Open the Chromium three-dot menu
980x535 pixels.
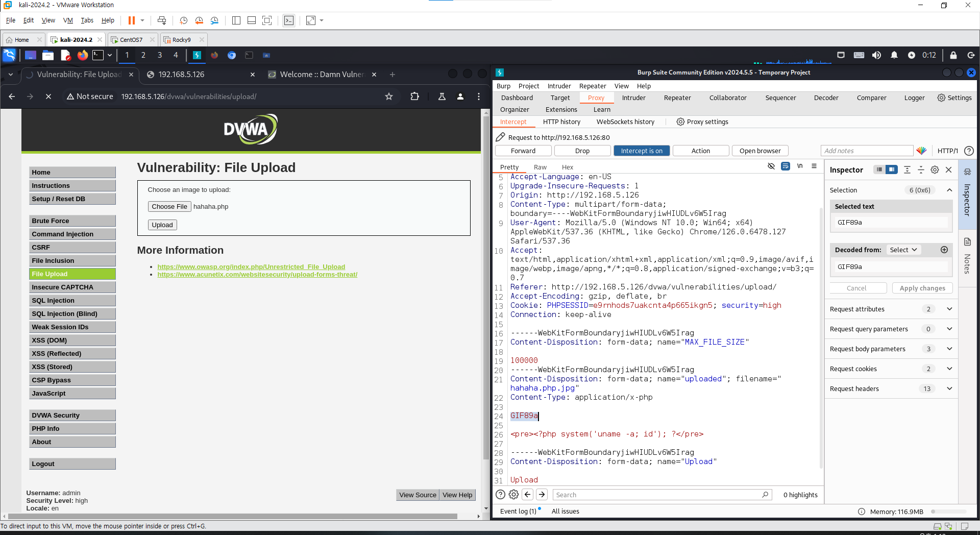point(479,96)
